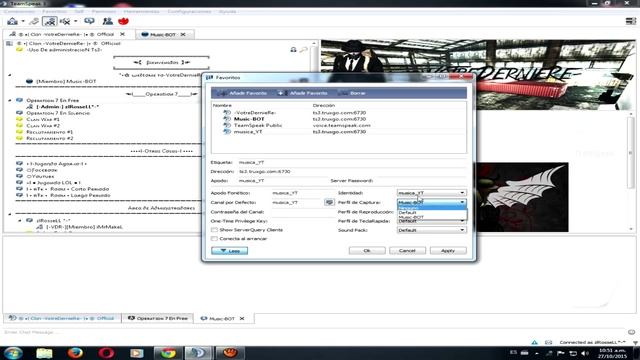Switch to bottom Clan VotreDerniere chat tab
Screen dimensions: 640x360
[62, 318]
